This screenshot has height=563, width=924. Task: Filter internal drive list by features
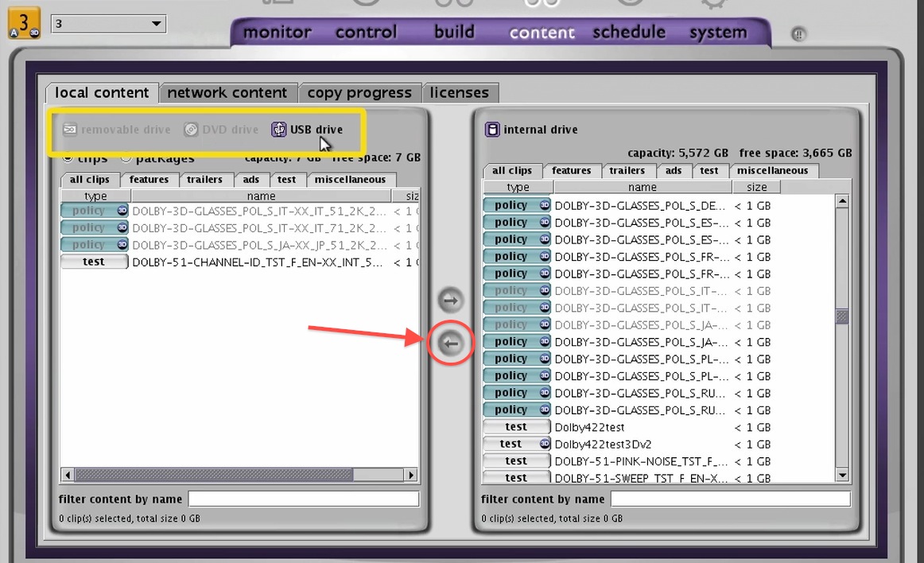(x=572, y=170)
